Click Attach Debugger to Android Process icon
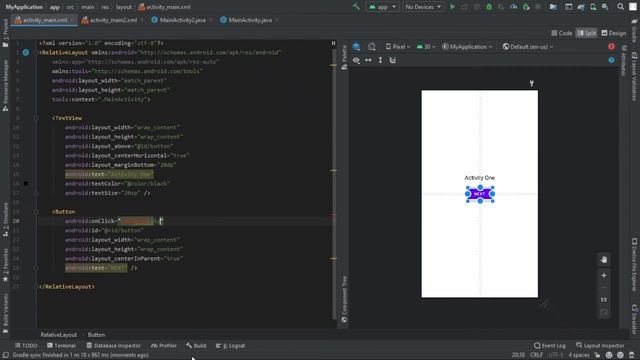 point(526,7)
